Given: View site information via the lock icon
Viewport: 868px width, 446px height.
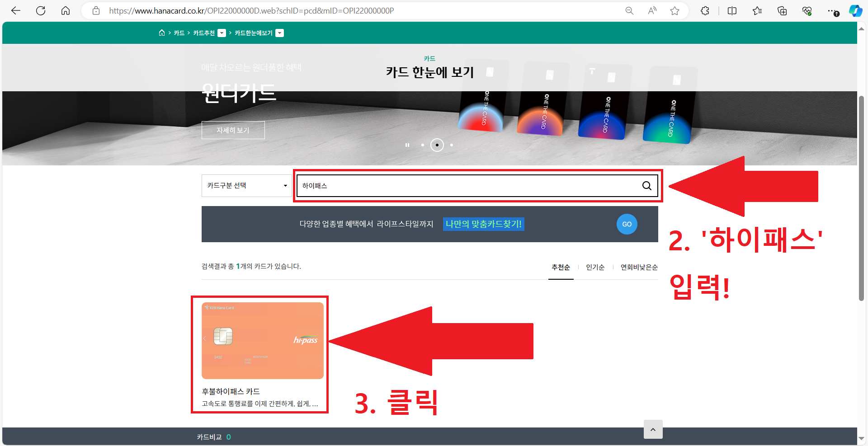Looking at the screenshot, I should click(x=96, y=11).
